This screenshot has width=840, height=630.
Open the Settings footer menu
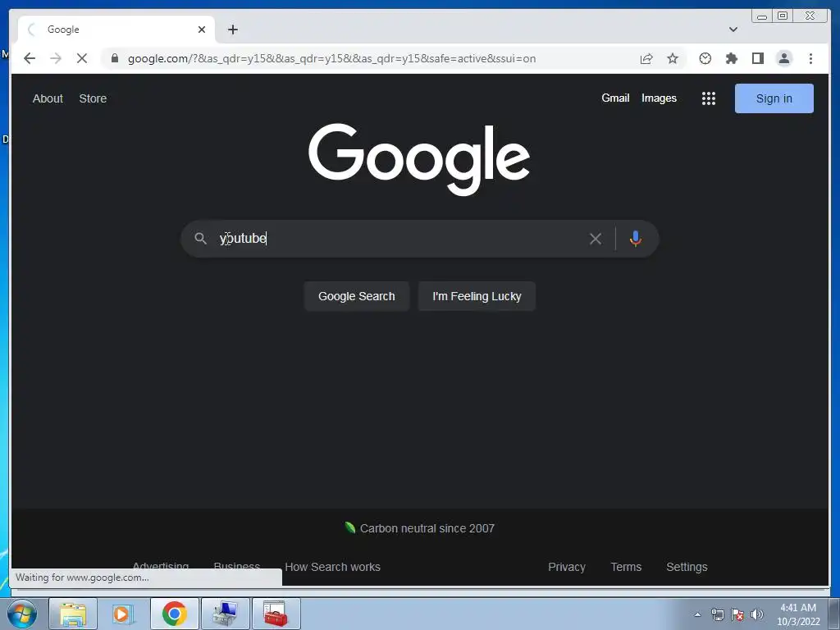(687, 567)
